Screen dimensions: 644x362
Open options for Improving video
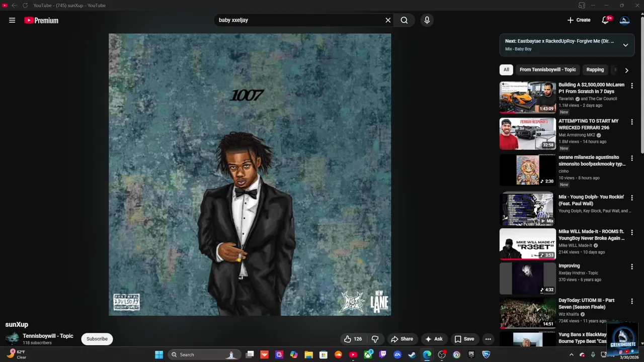(x=632, y=266)
